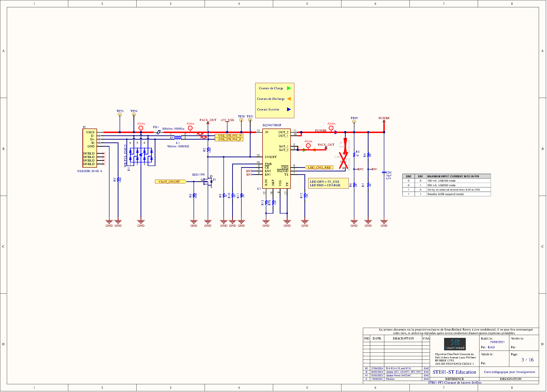Click the SmartEmbed logo in title block

point(455,344)
